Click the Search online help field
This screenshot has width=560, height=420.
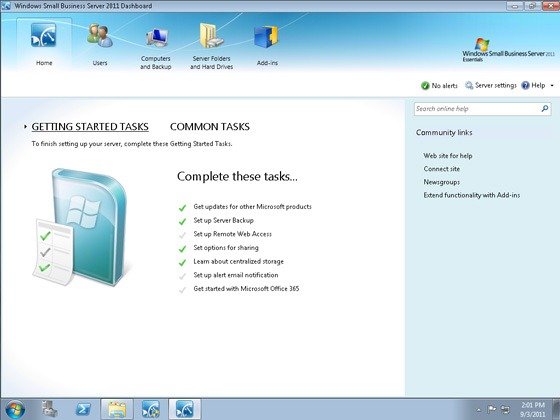[477, 109]
